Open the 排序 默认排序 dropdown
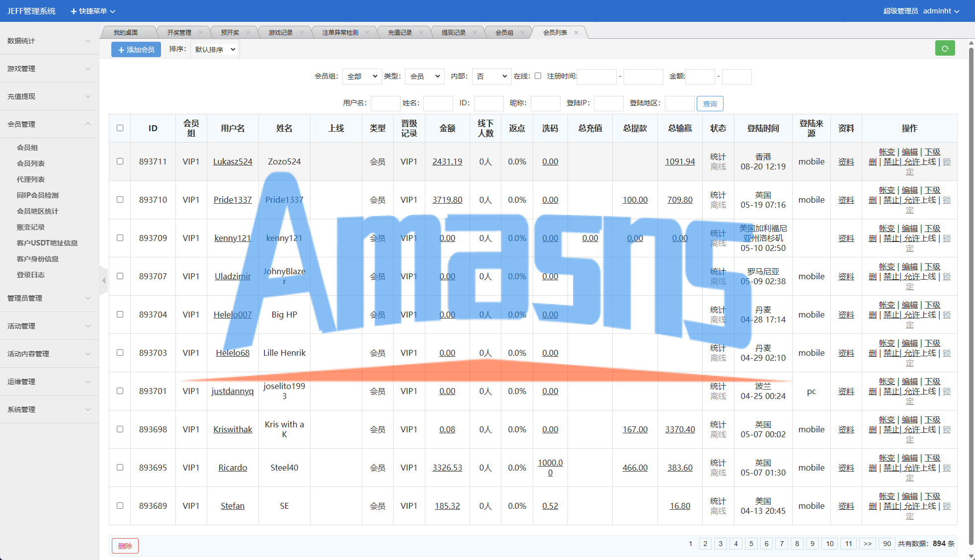Image resolution: width=975 pixels, height=560 pixels. (215, 50)
